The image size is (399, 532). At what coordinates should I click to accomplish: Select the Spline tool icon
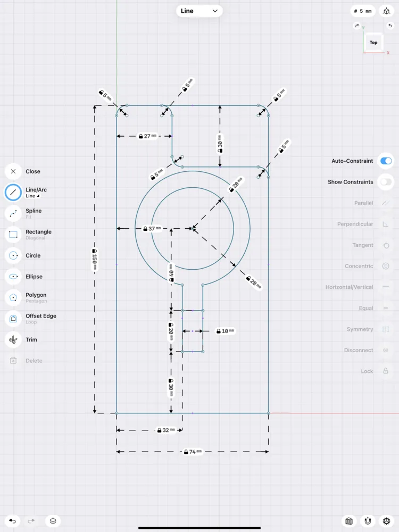click(x=13, y=213)
